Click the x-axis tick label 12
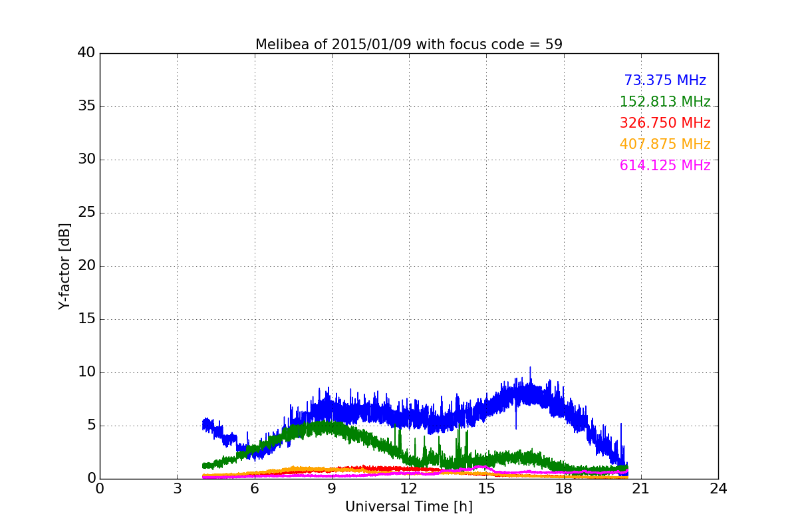The height and width of the screenshot is (532, 798). tap(409, 489)
